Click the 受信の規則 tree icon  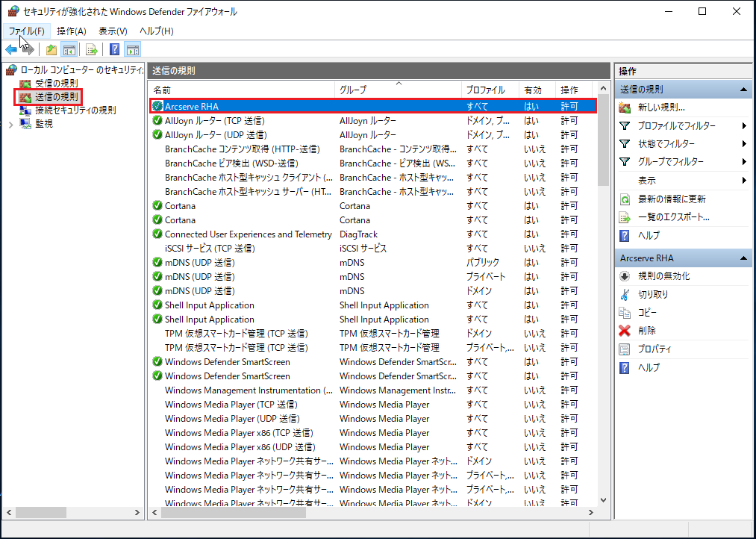tap(25, 84)
